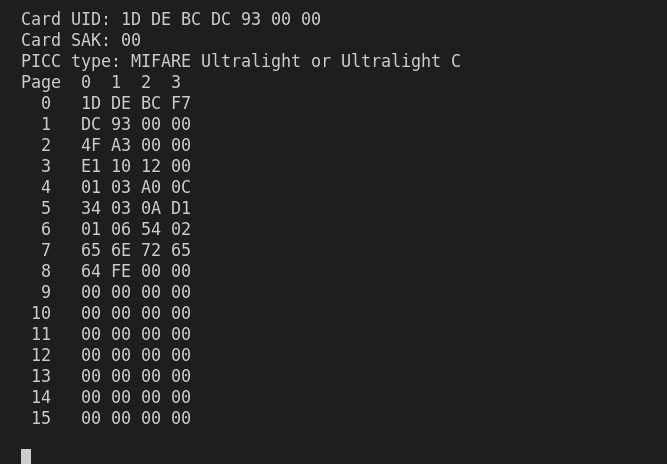Viewport: 667px width, 464px height.
Task: Click the 'Page' column header
Action: click(41, 82)
